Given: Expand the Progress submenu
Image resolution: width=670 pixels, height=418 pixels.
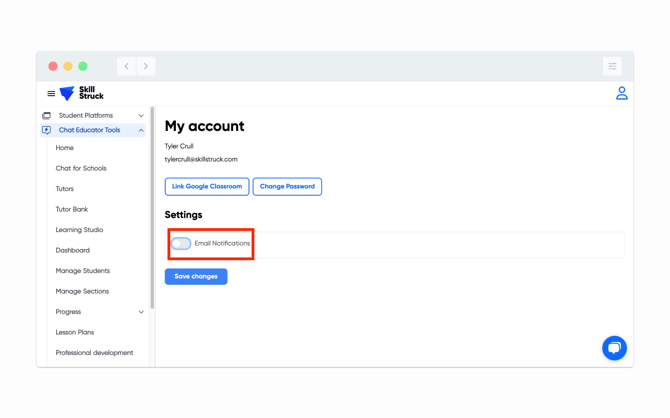Looking at the screenshot, I should [x=141, y=312].
